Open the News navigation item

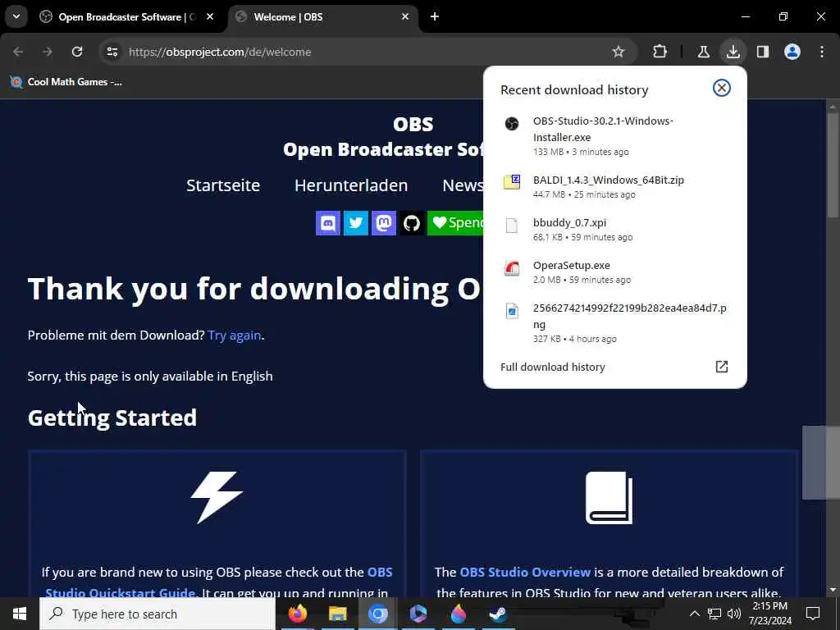click(x=463, y=185)
